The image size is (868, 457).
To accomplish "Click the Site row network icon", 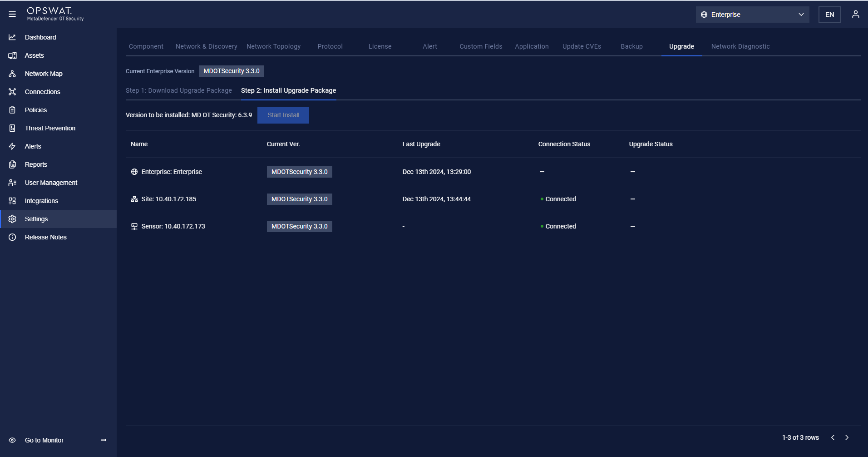I will pos(134,199).
